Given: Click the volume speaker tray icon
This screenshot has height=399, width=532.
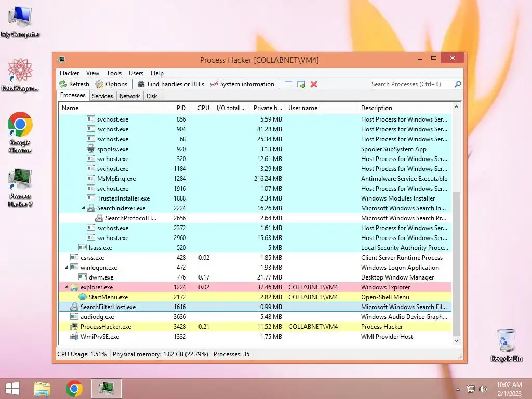Looking at the screenshot, I should click(483, 389).
